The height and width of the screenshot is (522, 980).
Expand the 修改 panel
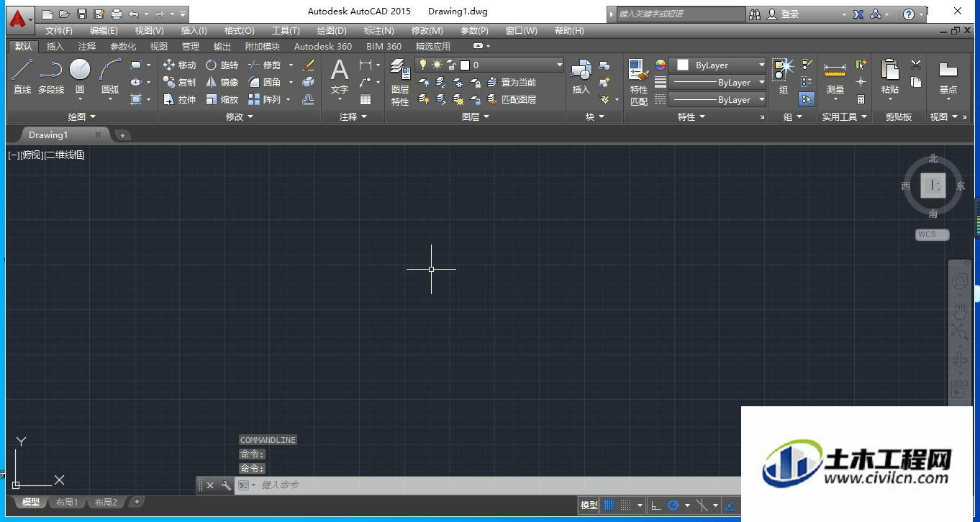[240, 116]
